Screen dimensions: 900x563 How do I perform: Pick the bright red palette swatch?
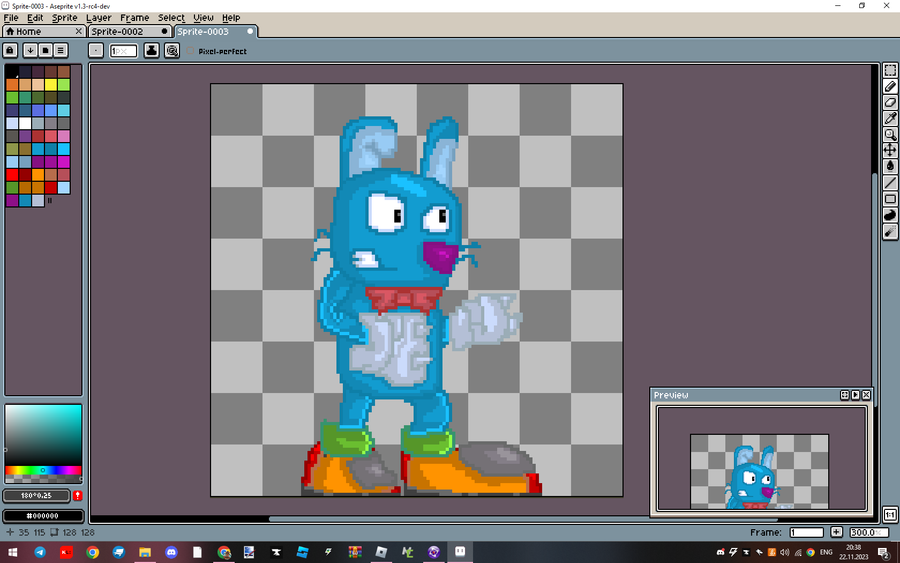point(12,174)
